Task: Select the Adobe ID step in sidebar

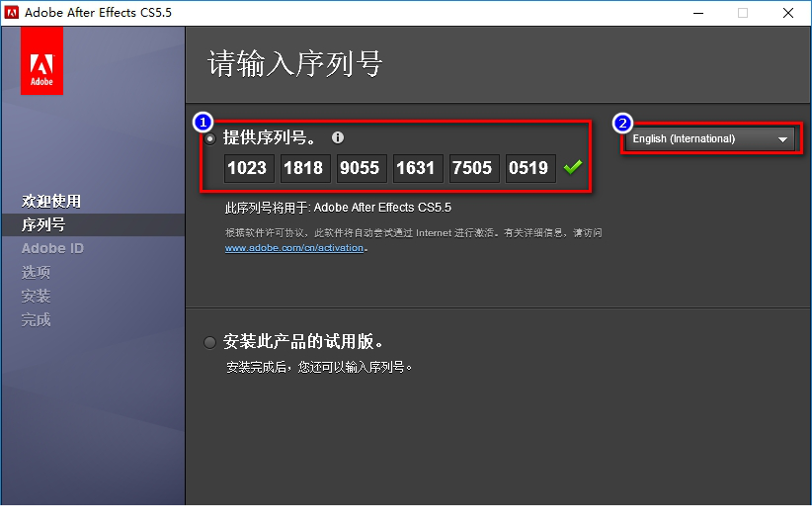Action: point(52,249)
